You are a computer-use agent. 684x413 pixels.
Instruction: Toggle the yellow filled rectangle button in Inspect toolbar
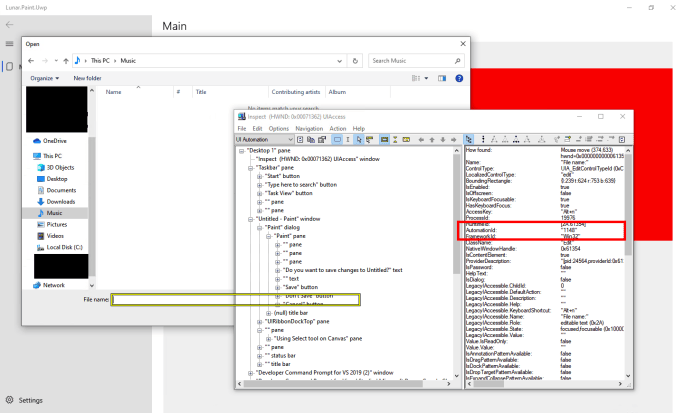coord(384,140)
